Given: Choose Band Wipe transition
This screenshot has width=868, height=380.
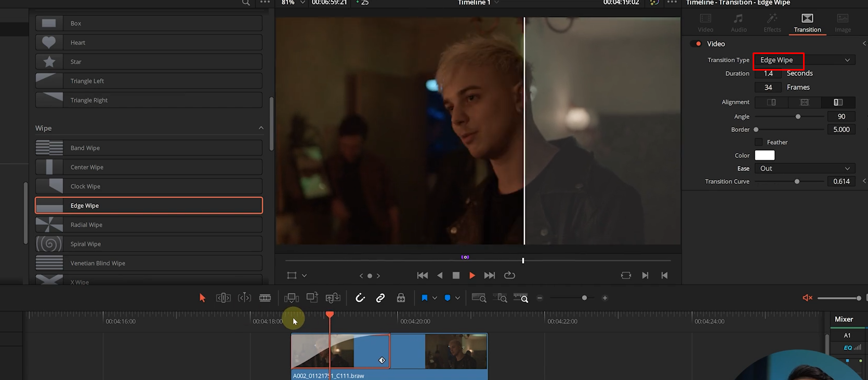Looking at the screenshot, I should click(x=149, y=148).
